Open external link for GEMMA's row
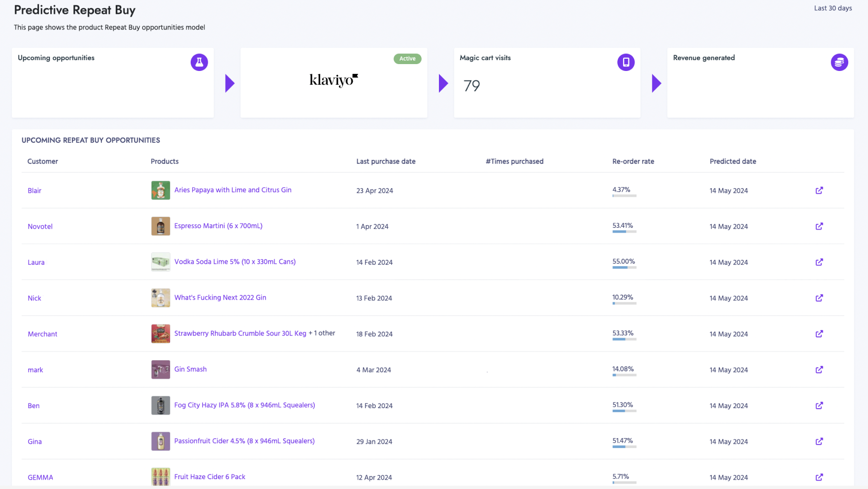 tap(819, 477)
